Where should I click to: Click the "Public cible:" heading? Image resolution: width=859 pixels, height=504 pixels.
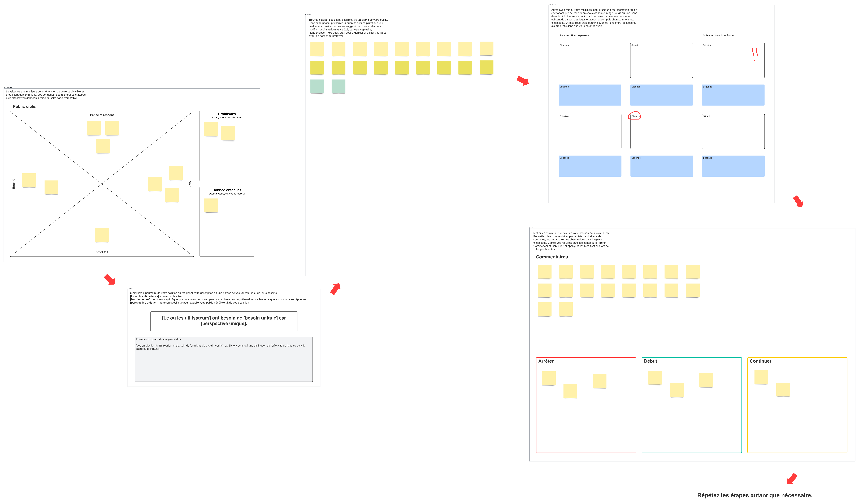pos(25,107)
